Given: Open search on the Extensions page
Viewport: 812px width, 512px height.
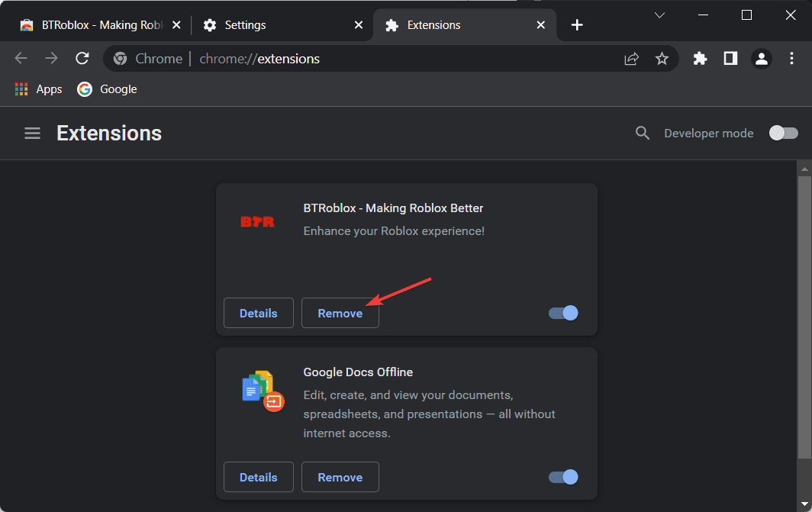Looking at the screenshot, I should 642,133.
